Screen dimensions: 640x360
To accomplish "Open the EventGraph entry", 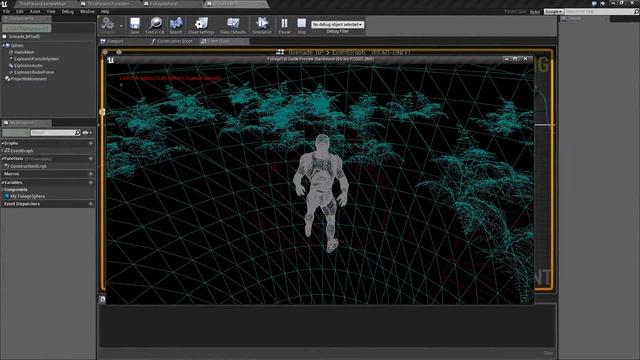I will point(21,151).
